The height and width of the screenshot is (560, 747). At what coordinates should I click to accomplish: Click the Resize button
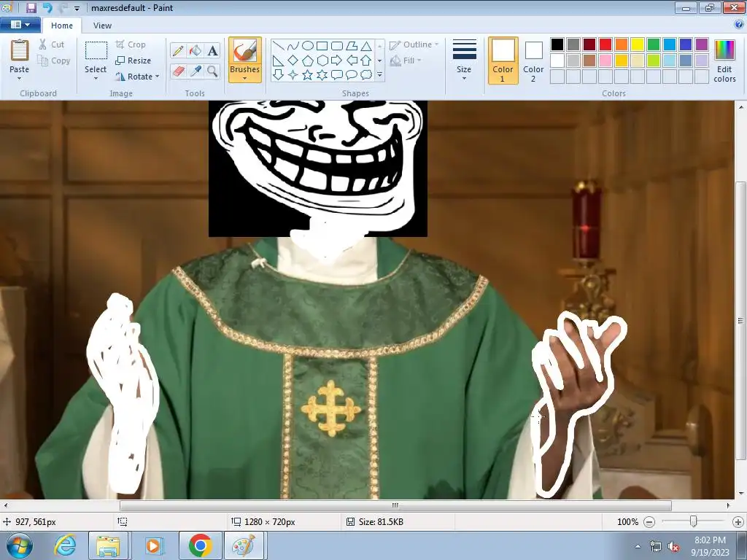click(x=133, y=61)
